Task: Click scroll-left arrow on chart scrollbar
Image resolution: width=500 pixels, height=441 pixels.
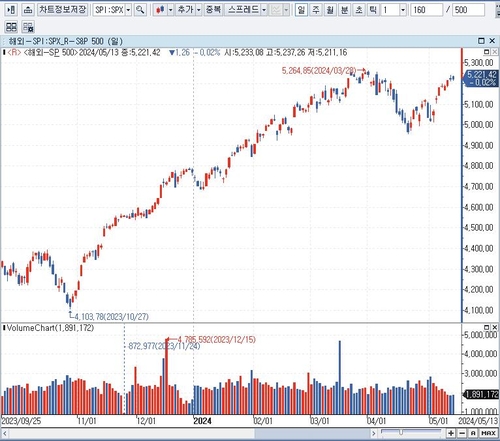Action: 5,433
